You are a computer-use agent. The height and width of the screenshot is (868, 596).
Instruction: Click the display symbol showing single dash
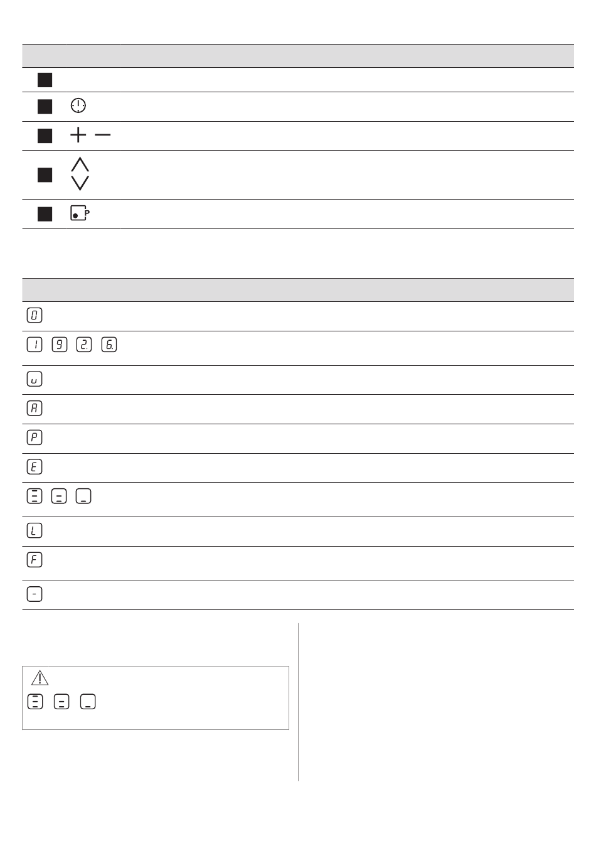tap(35, 594)
